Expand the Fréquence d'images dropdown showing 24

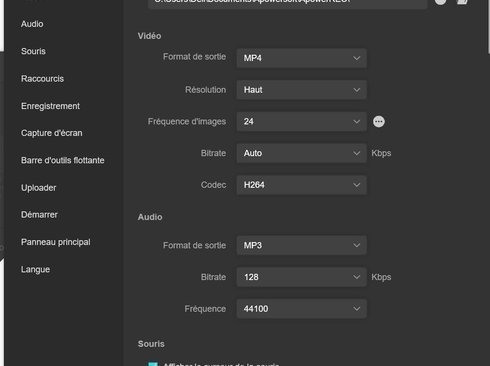[302, 121]
